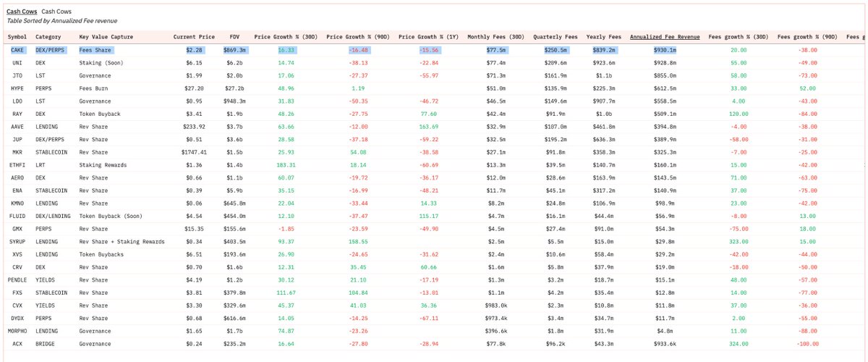This screenshot has width=868, height=362.
Task: Sort by Category column header
Action: (48, 37)
